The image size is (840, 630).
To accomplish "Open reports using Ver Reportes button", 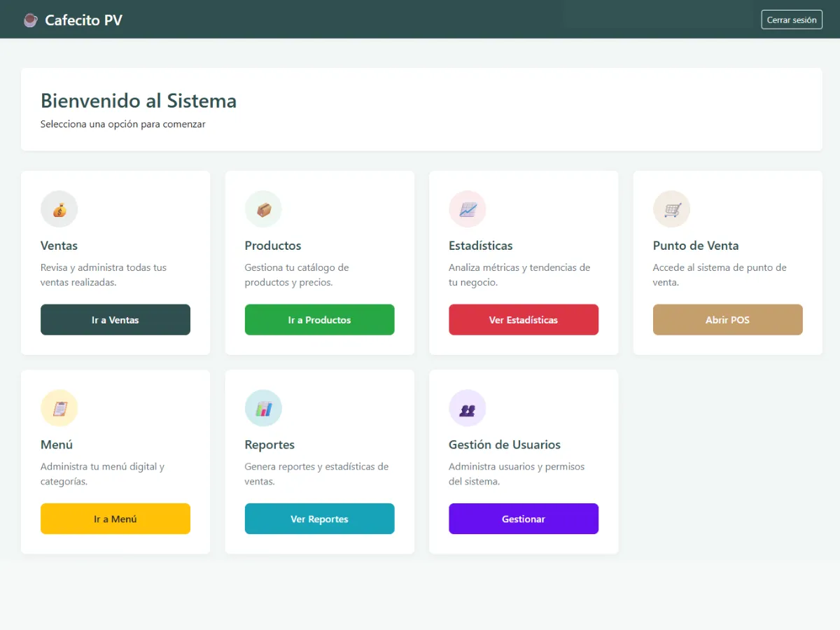I will [319, 519].
